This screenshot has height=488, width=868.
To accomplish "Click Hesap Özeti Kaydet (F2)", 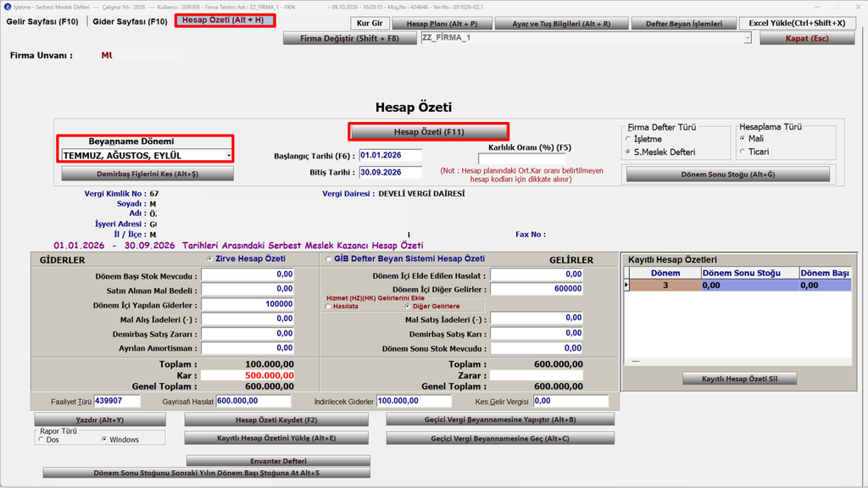I will tap(276, 420).
